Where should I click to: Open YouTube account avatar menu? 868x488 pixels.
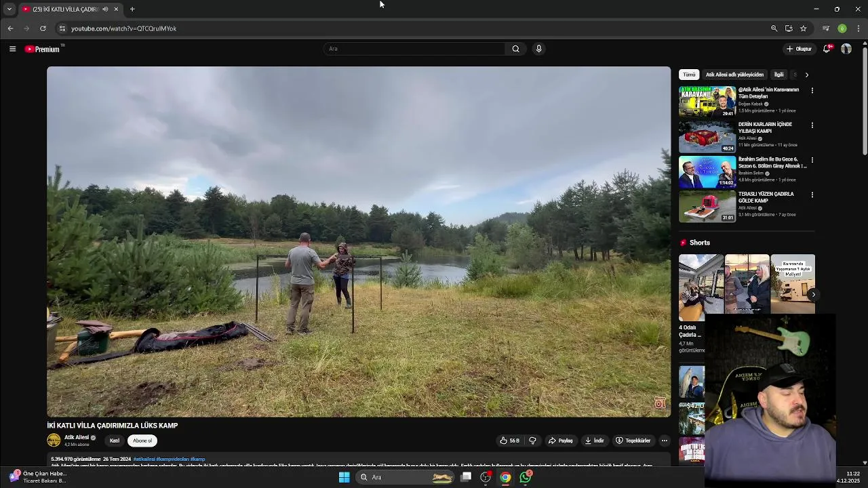[x=846, y=49]
